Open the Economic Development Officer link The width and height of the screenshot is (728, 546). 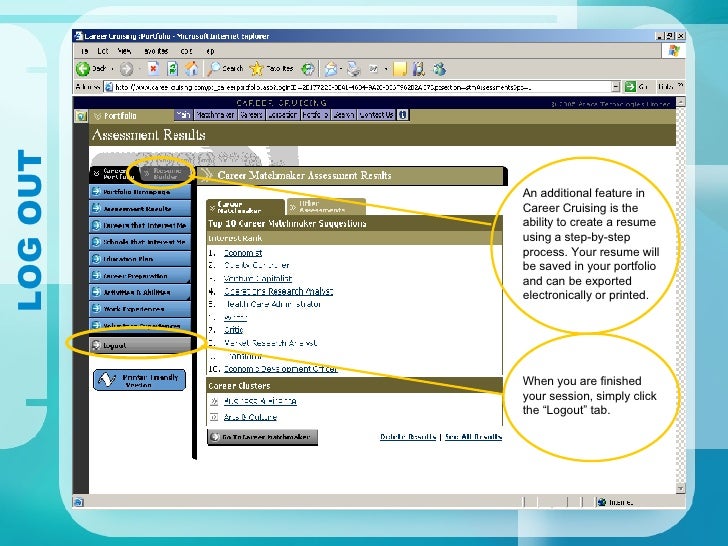coord(280,369)
